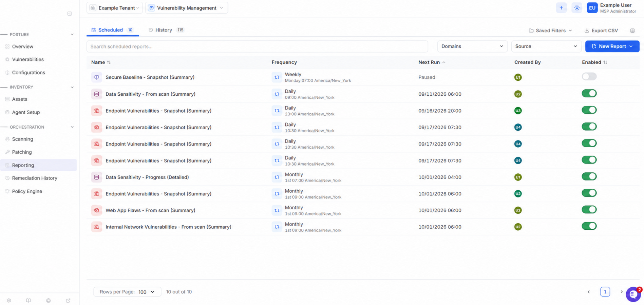
Task: Disable Monthly Endpoint Vulnerabilities report toggle
Action: (x=589, y=193)
